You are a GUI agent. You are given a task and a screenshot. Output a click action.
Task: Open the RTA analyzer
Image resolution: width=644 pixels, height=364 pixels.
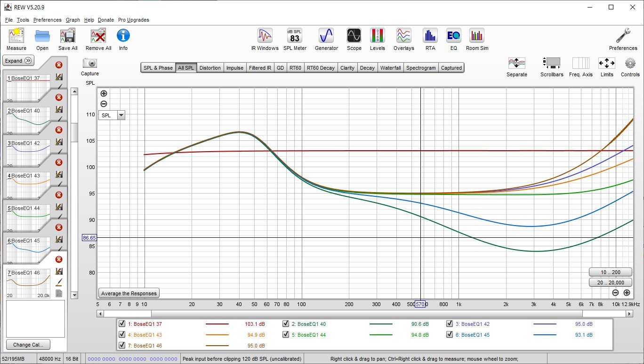click(x=430, y=36)
